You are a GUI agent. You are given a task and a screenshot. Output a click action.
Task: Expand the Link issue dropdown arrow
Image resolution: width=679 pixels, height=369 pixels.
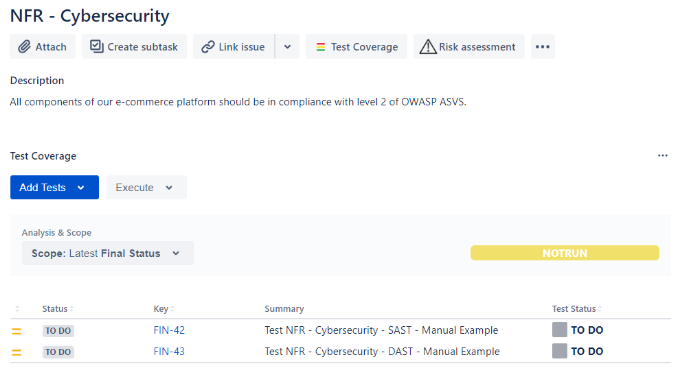click(x=288, y=47)
